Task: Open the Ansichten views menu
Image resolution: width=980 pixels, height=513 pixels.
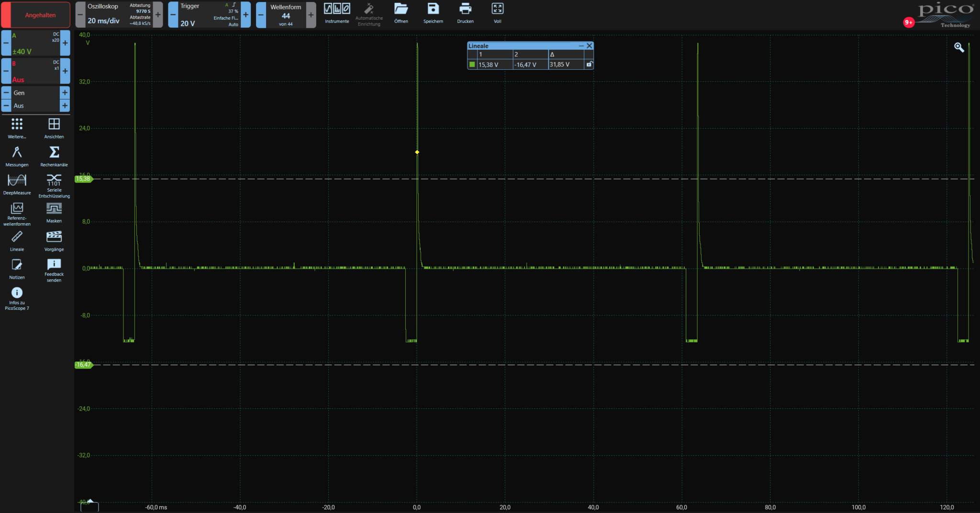Action: pyautogui.click(x=54, y=128)
